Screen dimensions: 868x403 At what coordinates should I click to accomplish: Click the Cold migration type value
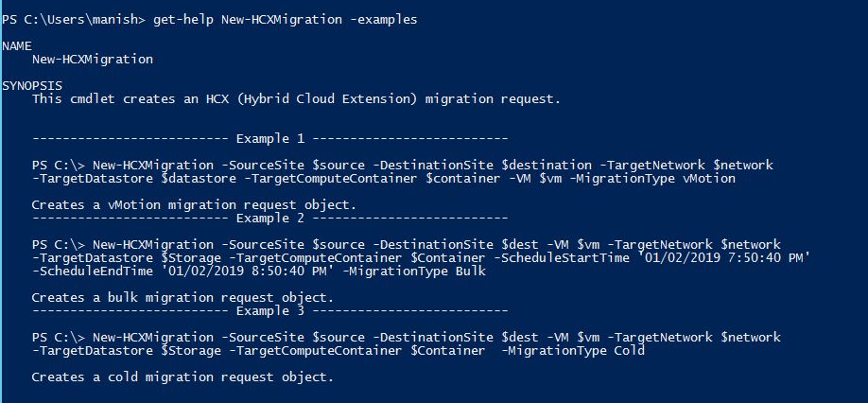(629, 350)
